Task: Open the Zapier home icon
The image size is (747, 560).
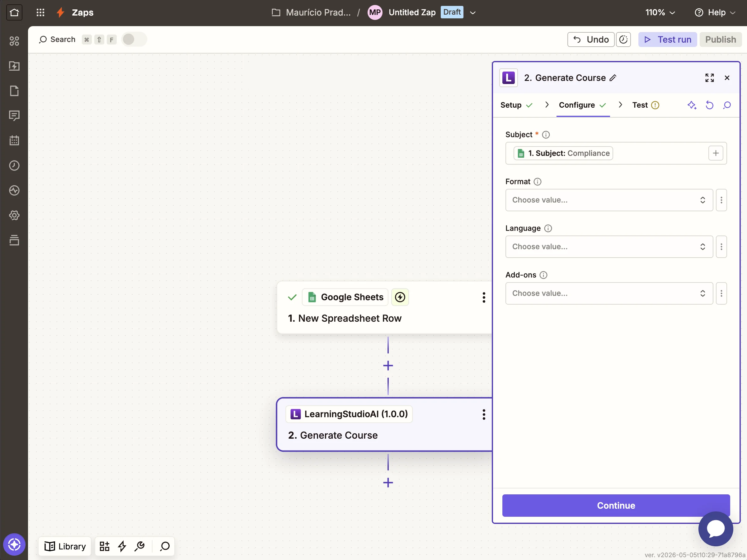Action: pyautogui.click(x=14, y=12)
